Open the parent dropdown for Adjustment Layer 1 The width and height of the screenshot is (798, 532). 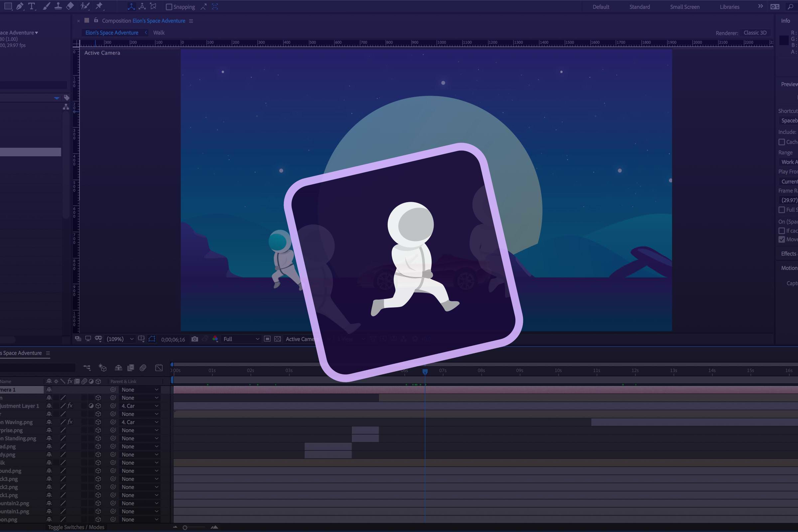(x=140, y=406)
